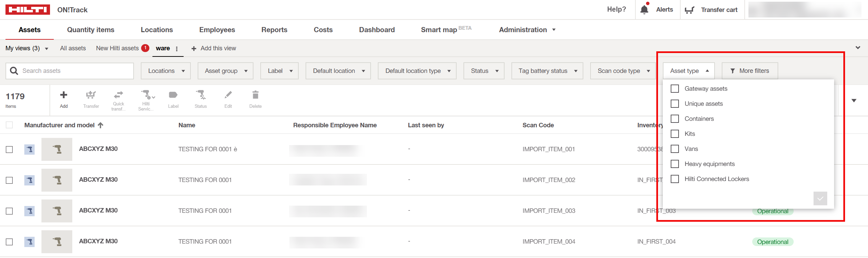Enable the Hilti Connected Lockers checkbox
Viewport: 868px width, 258px height.
674,179
